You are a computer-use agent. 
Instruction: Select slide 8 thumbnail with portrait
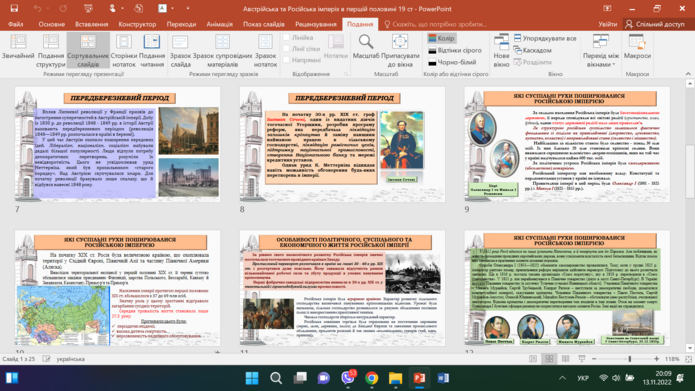(x=342, y=144)
